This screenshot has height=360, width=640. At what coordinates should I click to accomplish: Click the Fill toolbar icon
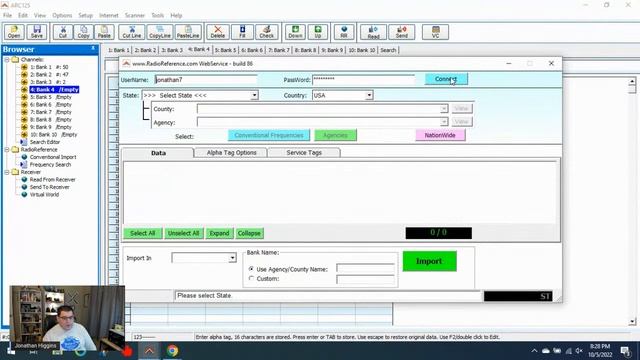(x=242, y=32)
